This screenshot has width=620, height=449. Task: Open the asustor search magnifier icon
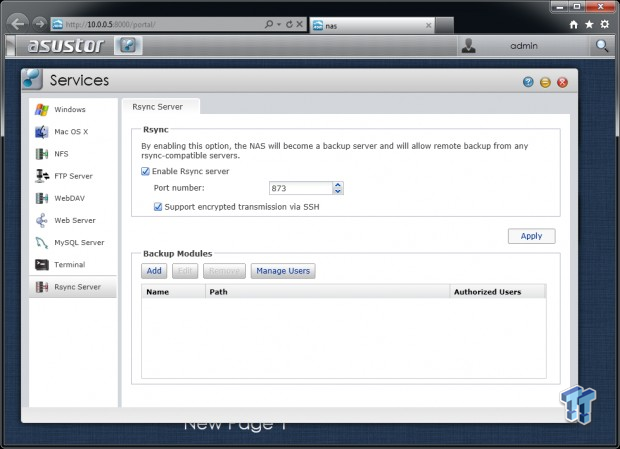point(602,46)
